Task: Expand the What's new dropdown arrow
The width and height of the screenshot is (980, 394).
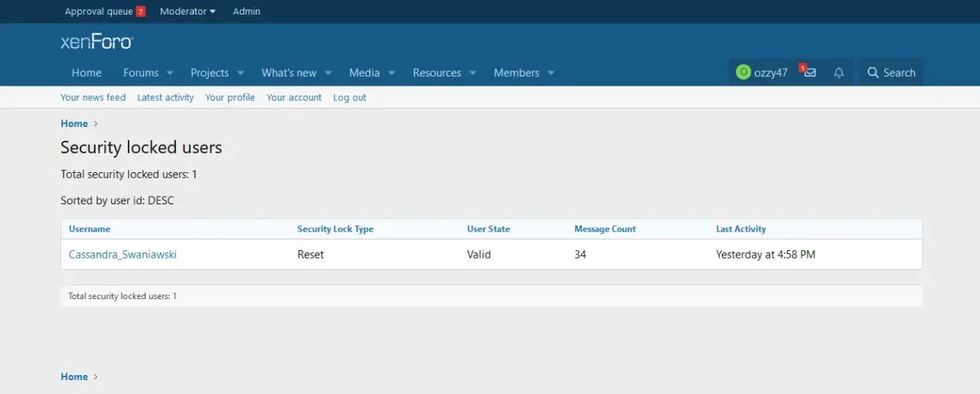Action: click(x=328, y=73)
